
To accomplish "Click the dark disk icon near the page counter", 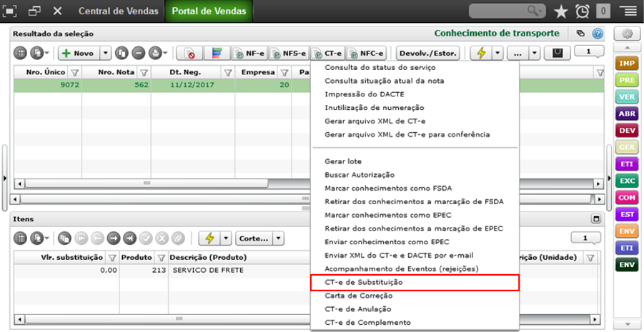I will click(558, 53).
